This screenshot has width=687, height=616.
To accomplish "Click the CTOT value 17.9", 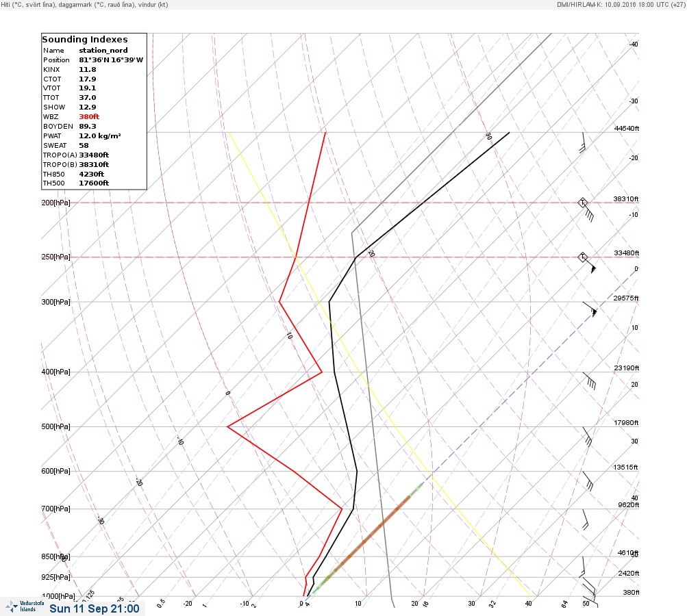I will pos(87,79).
